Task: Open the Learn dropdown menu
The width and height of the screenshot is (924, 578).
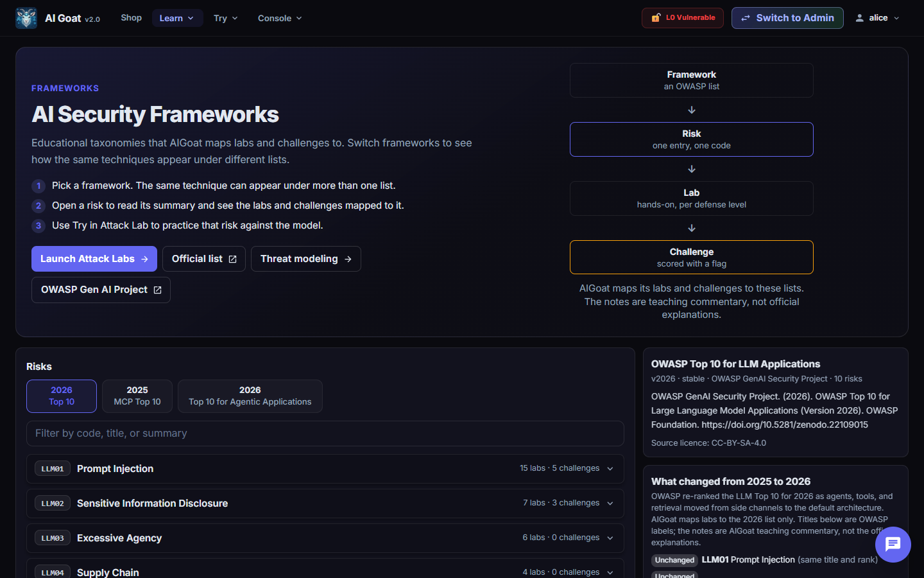Action: pos(177,18)
